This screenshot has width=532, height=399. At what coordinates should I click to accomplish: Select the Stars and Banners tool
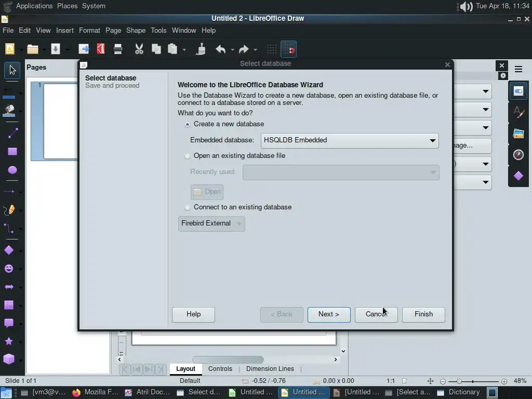coord(9,341)
